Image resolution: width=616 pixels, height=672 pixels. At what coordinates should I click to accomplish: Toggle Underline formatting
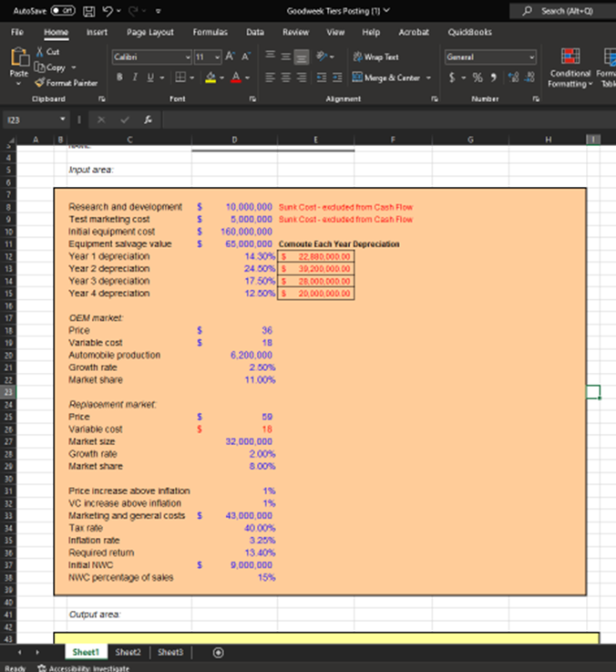(150, 78)
